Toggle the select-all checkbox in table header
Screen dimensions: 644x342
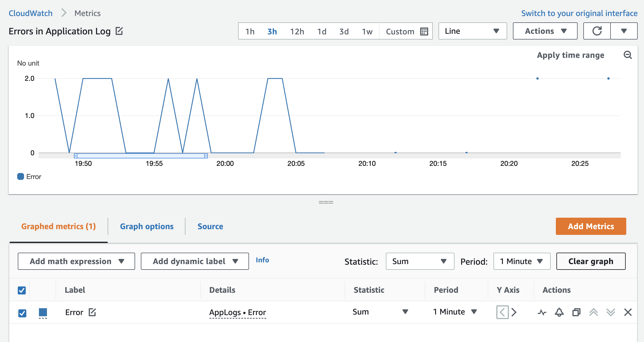coord(22,290)
